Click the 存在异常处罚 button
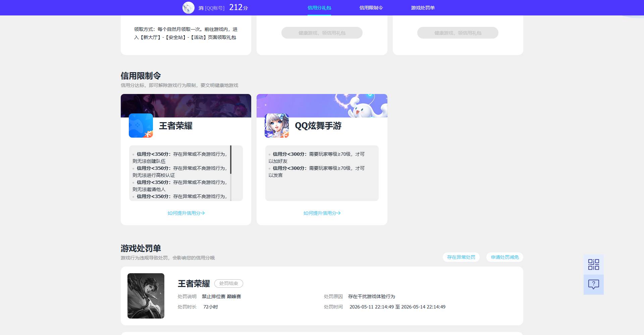 (461, 257)
